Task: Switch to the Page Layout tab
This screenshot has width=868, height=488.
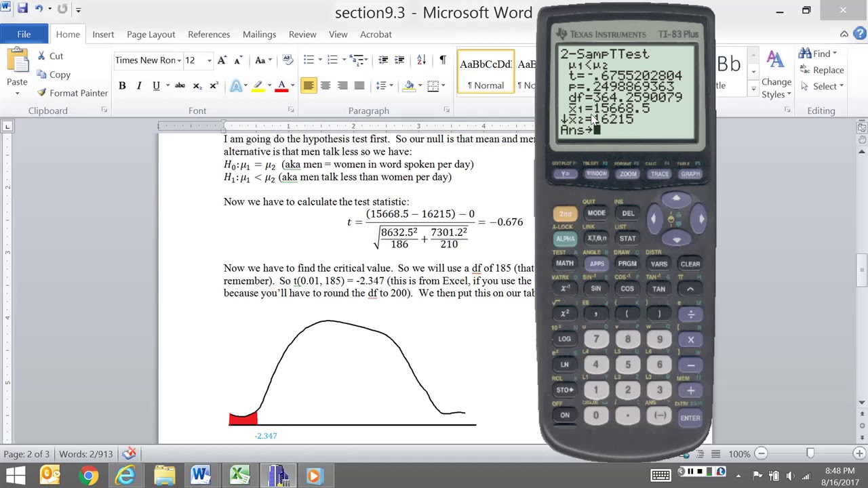Action: tap(151, 34)
